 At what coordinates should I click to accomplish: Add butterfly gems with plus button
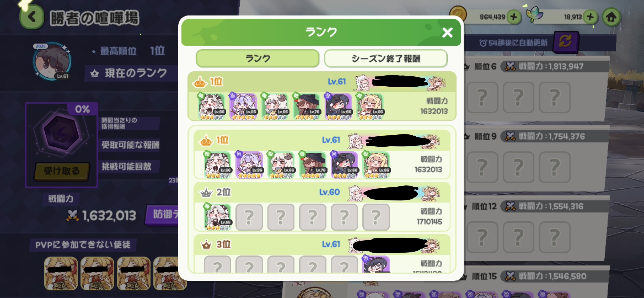tap(590, 17)
